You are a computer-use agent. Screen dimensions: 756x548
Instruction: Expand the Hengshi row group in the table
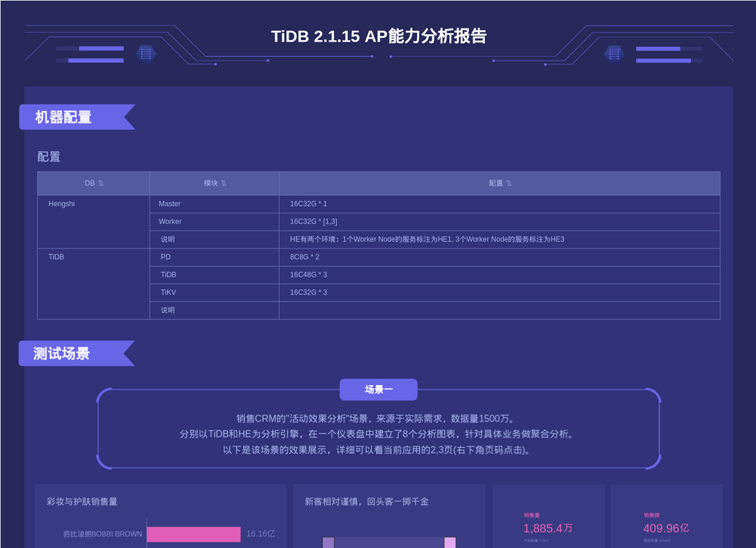click(61, 203)
